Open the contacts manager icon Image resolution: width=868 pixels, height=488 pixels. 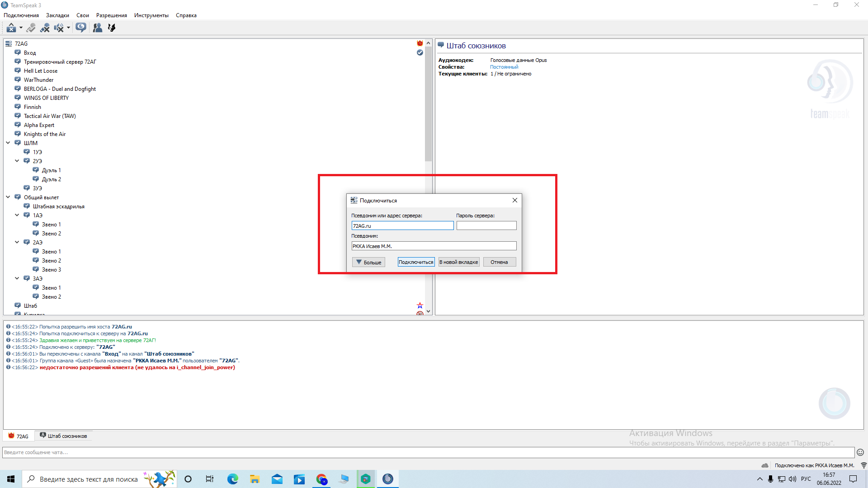tap(97, 28)
